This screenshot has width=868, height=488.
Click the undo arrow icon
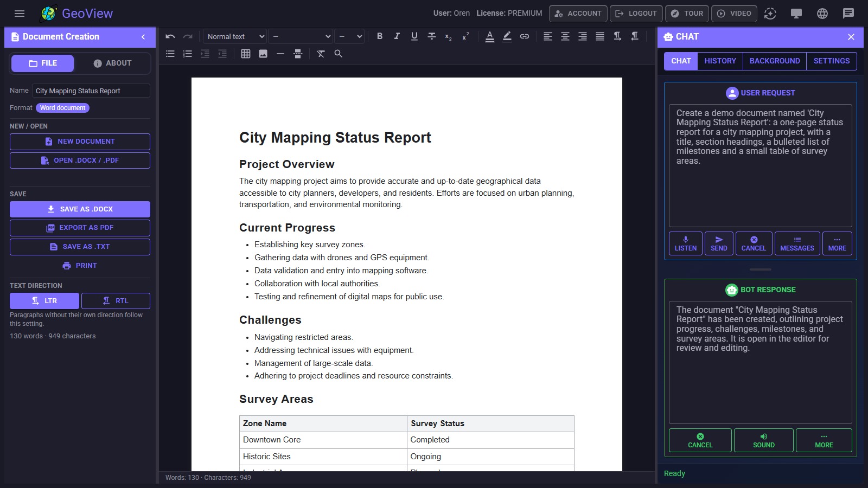170,36
